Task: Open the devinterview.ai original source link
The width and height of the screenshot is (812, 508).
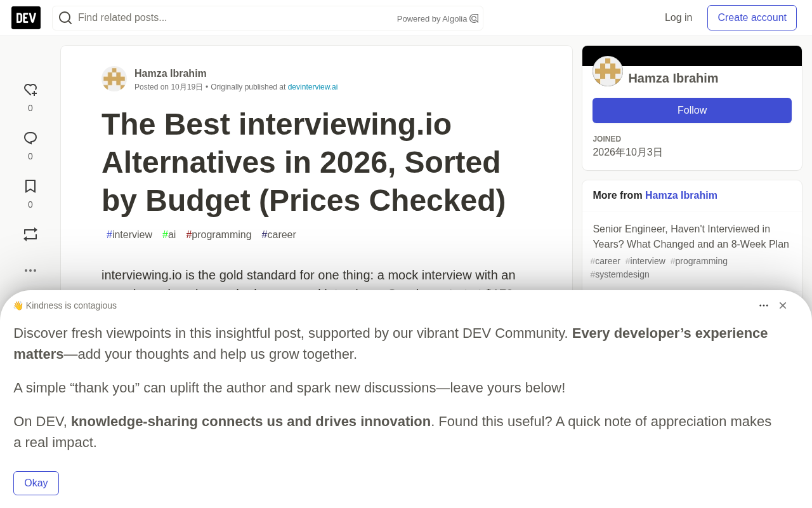Action: [313, 87]
